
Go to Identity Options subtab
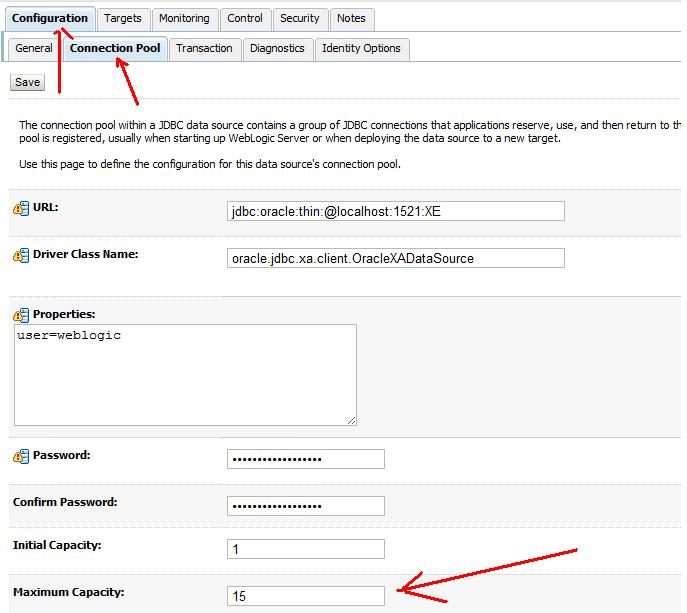coord(361,48)
